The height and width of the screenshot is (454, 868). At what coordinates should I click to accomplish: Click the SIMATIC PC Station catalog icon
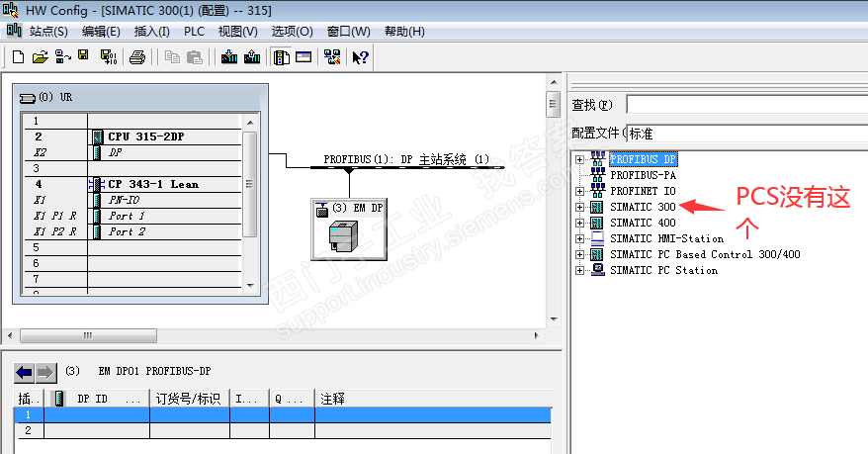coord(597,270)
